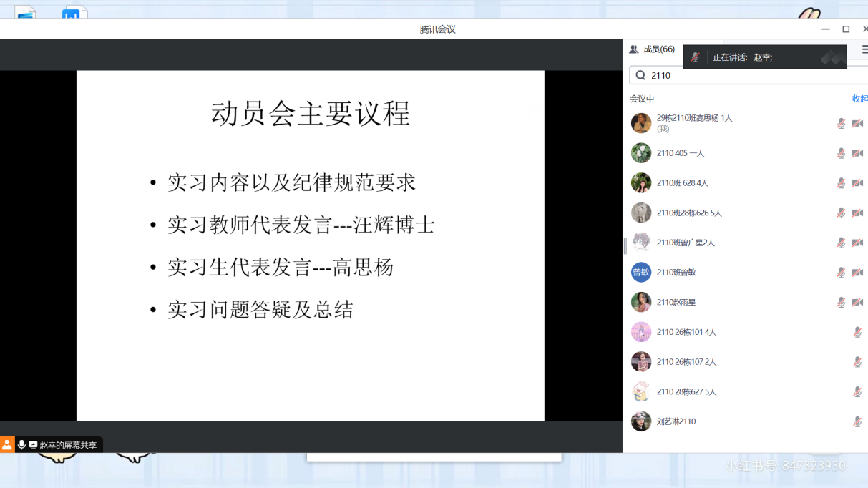Viewport: 868px width, 488px height.
Task: Click the muted mic icon in the 正在讲话 banner
Action: pyautogui.click(x=696, y=57)
